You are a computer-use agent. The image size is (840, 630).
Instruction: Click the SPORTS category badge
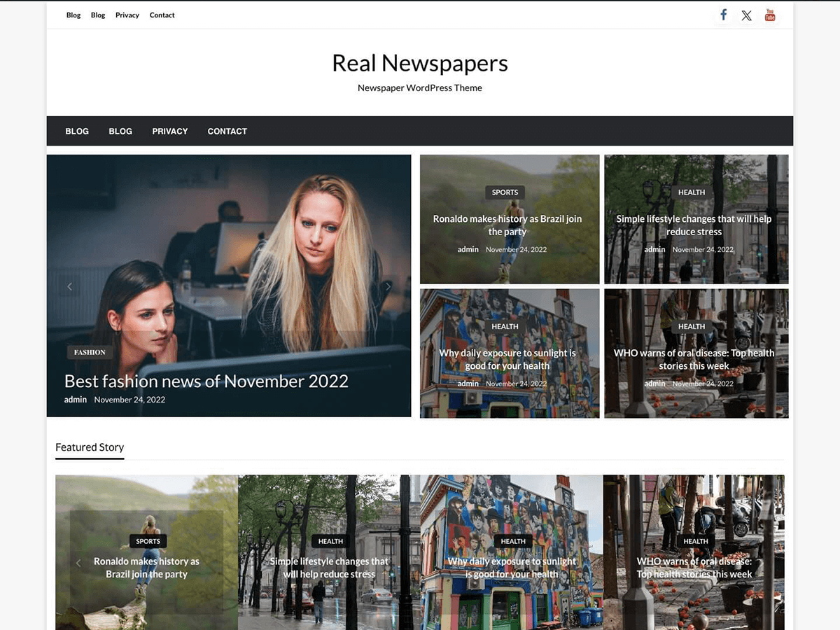tap(505, 192)
